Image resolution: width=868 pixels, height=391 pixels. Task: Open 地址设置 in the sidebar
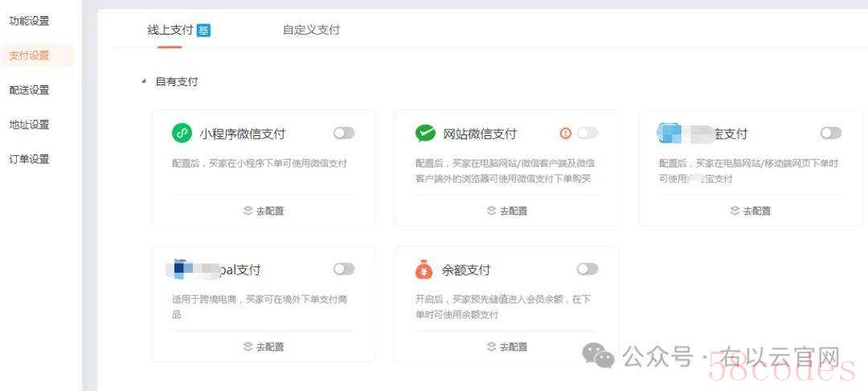point(30,125)
